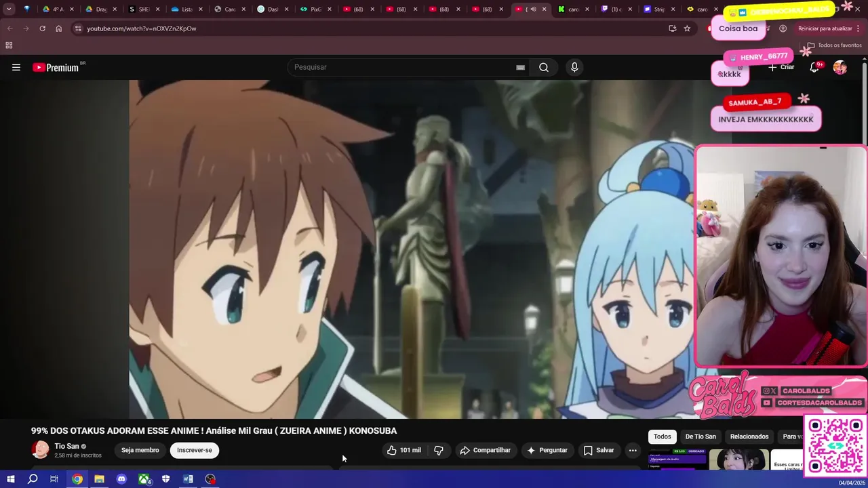View site information icon in address bar

pos(78,28)
